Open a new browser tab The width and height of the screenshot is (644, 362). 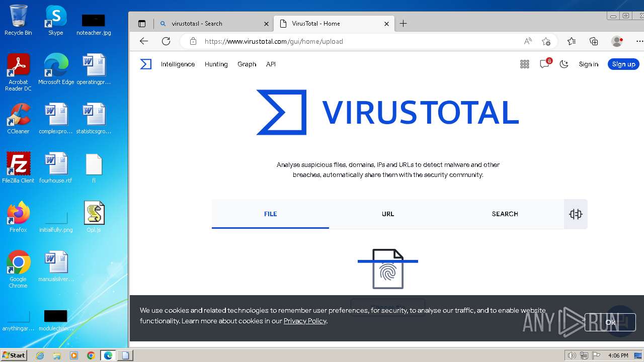(403, 23)
